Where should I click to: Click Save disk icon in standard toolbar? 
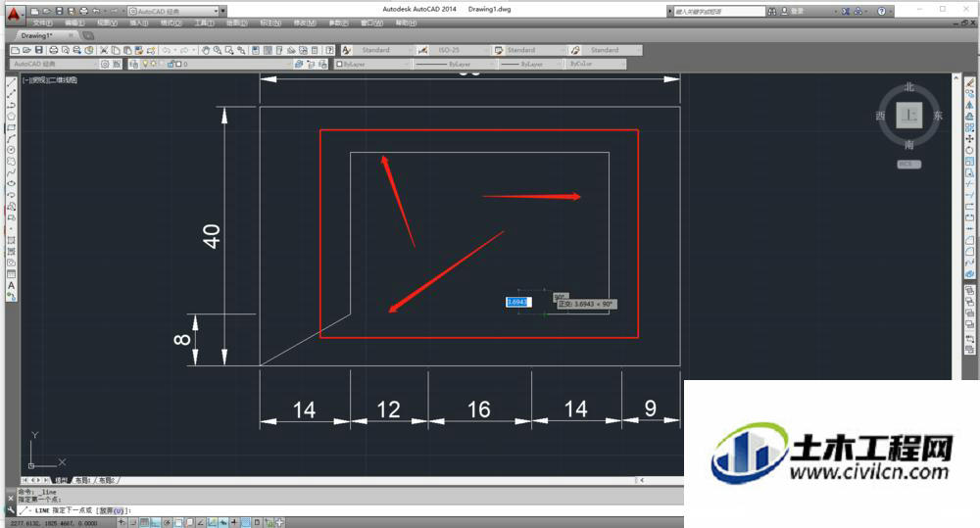coord(39,50)
